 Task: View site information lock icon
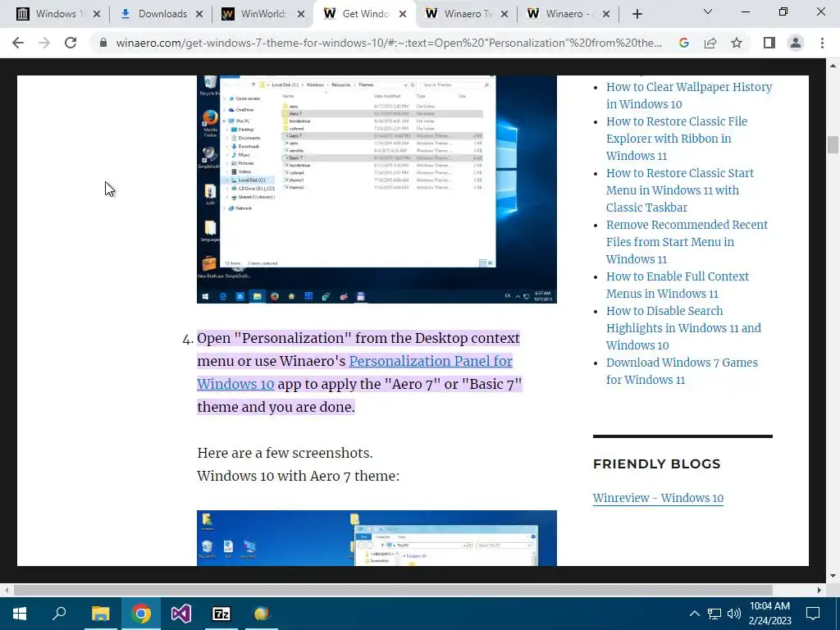coord(103,43)
